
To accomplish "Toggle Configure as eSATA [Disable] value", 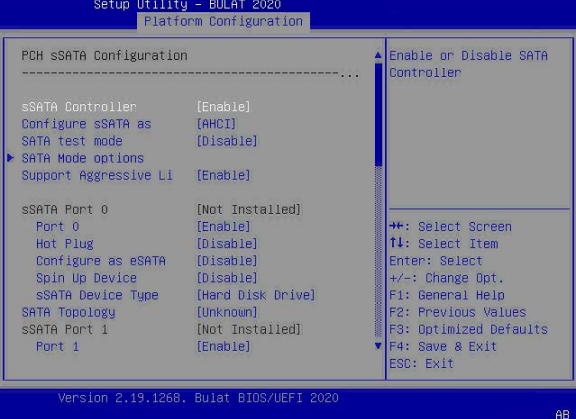I will tap(227, 261).
